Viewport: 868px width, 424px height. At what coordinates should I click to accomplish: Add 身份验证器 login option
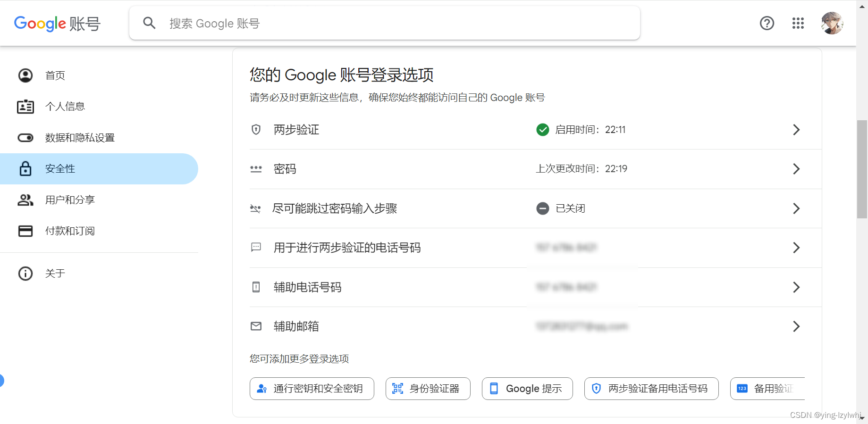428,389
